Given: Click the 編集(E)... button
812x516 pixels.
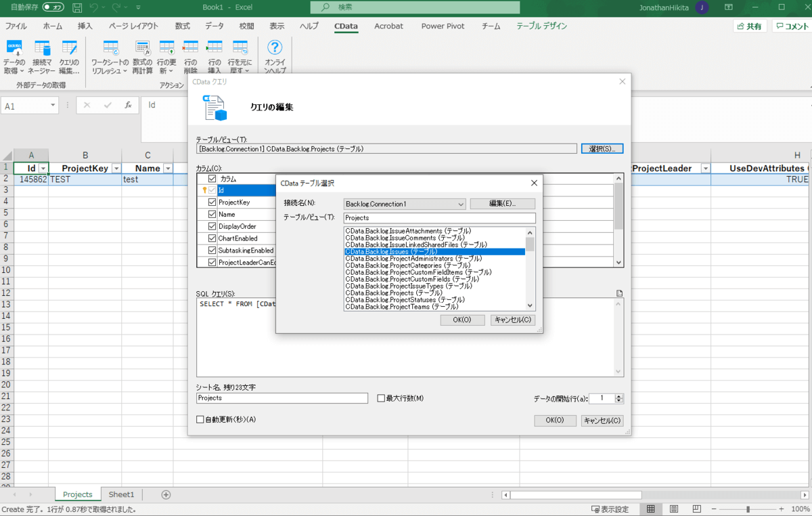Looking at the screenshot, I should coord(502,204).
